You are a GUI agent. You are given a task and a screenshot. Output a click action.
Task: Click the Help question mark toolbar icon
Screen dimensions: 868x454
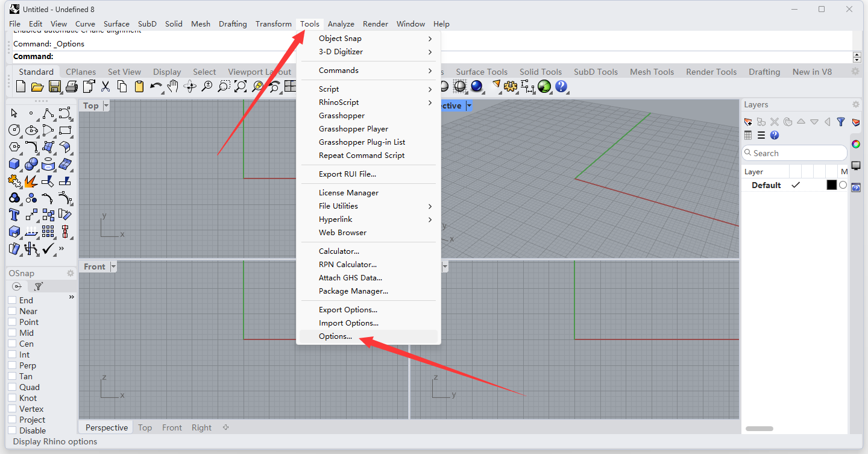[562, 87]
